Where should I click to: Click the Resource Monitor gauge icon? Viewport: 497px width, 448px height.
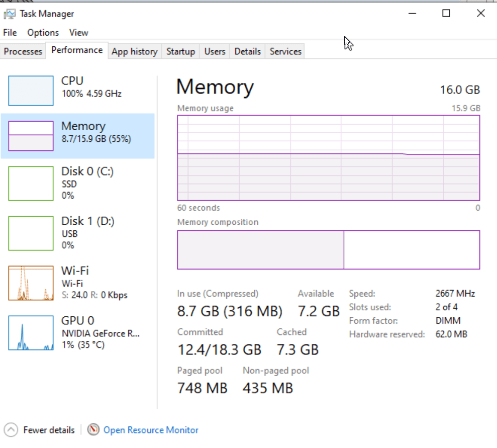pyautogui.click(x=93, y=429)
